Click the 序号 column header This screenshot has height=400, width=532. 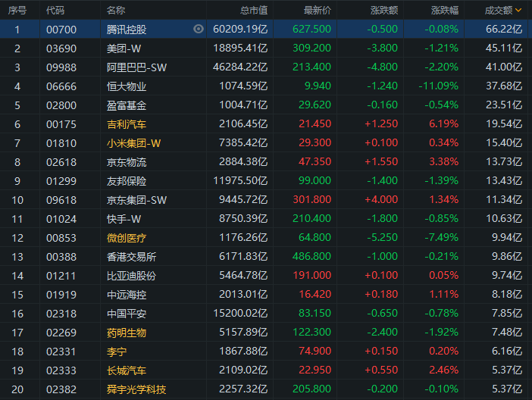[17, 11]
